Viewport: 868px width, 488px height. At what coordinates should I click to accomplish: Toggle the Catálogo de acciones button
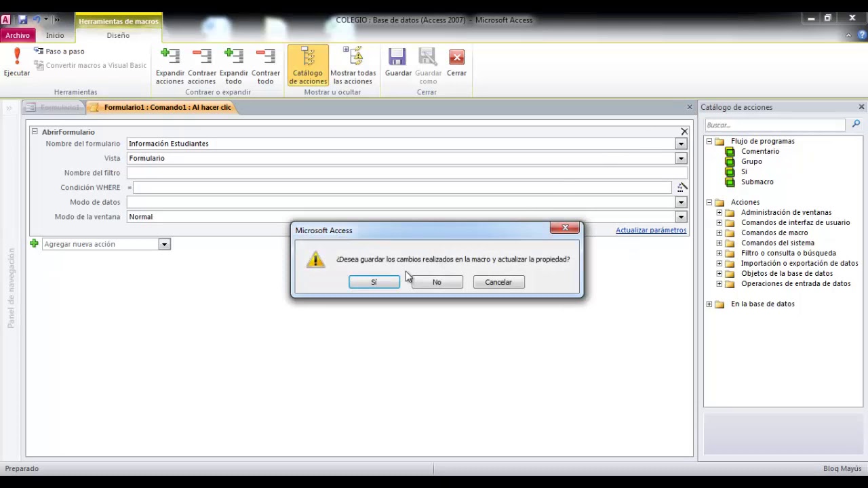[308, 66]
